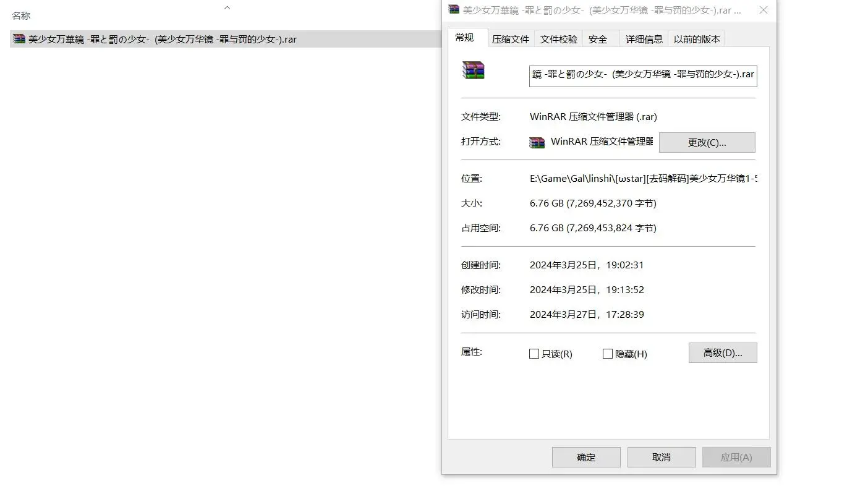The image size is (868, 486).
Task: Select the 美少女万華鏡 rar file row
Action: point(226,39)
